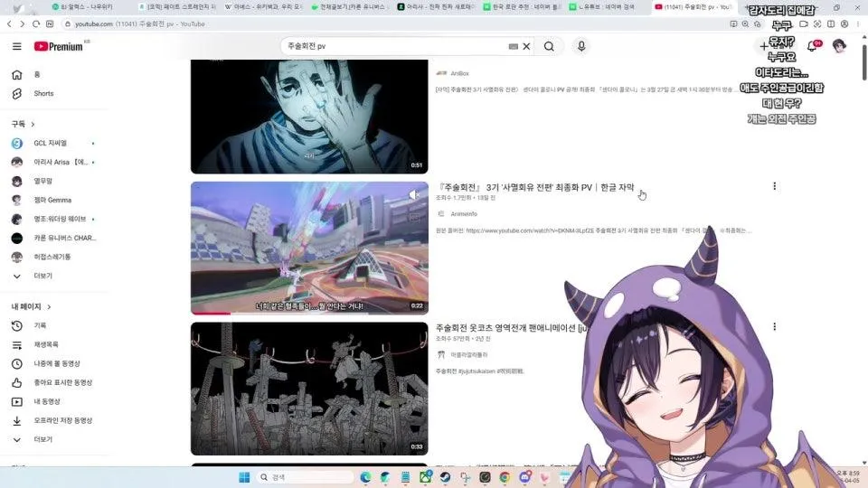
Task: Switch to the 카론 유니버스 browser tab
Action: tap(350, 7)
